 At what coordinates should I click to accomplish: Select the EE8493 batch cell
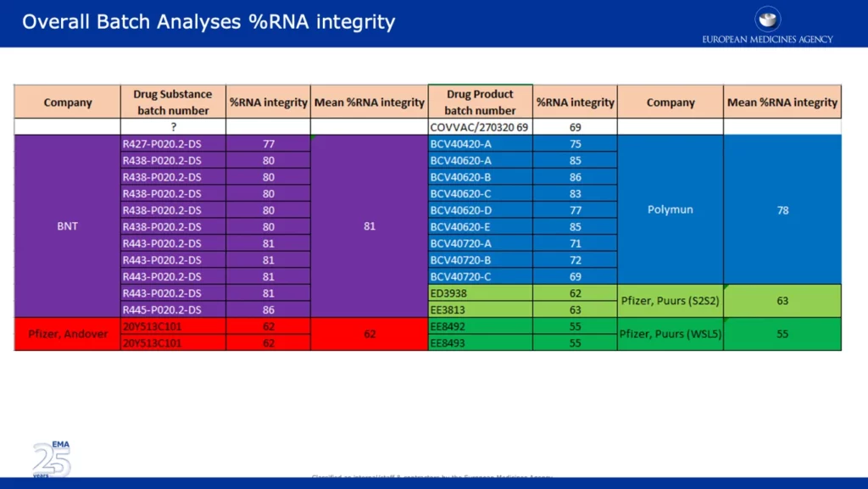[x=449, y=342]
